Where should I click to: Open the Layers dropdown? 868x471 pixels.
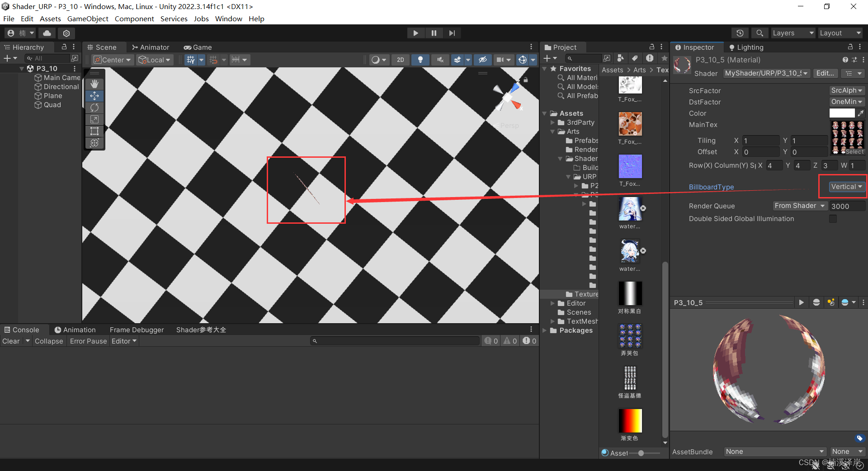[x=793, y=33]
